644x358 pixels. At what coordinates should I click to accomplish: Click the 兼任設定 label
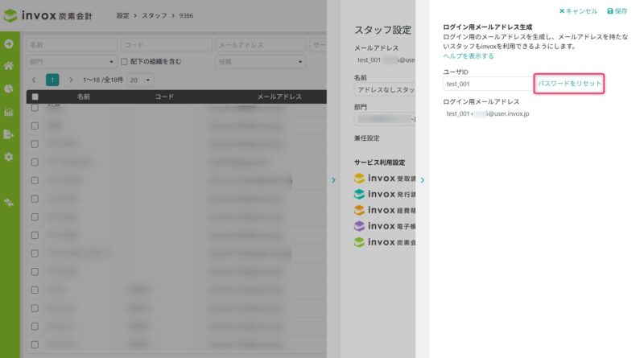point(367,138)
